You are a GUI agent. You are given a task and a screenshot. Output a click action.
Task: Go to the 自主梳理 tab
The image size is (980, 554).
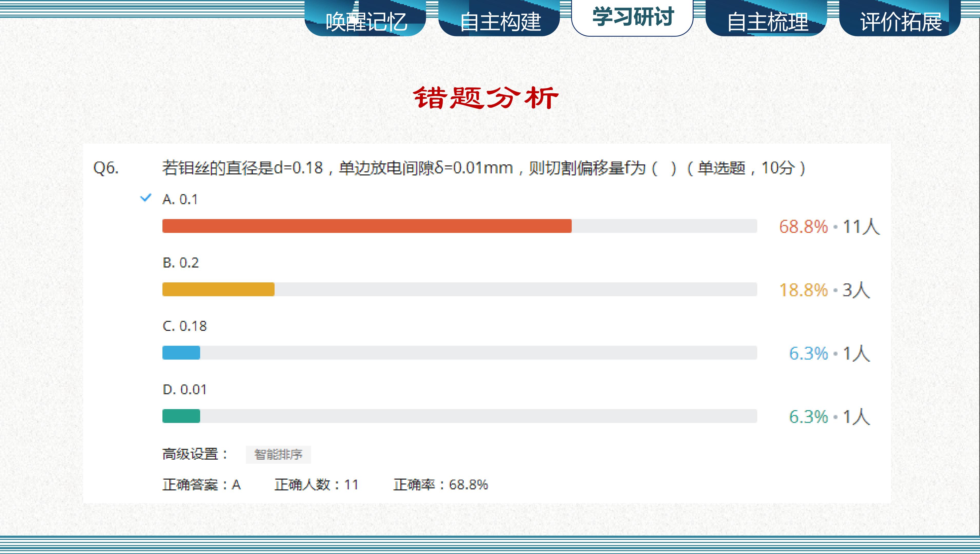point(767,21)
